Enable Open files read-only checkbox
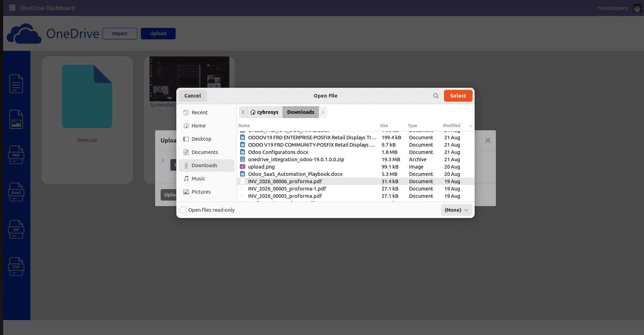Viewport: 644px width, 335px height. pos(183,210)
